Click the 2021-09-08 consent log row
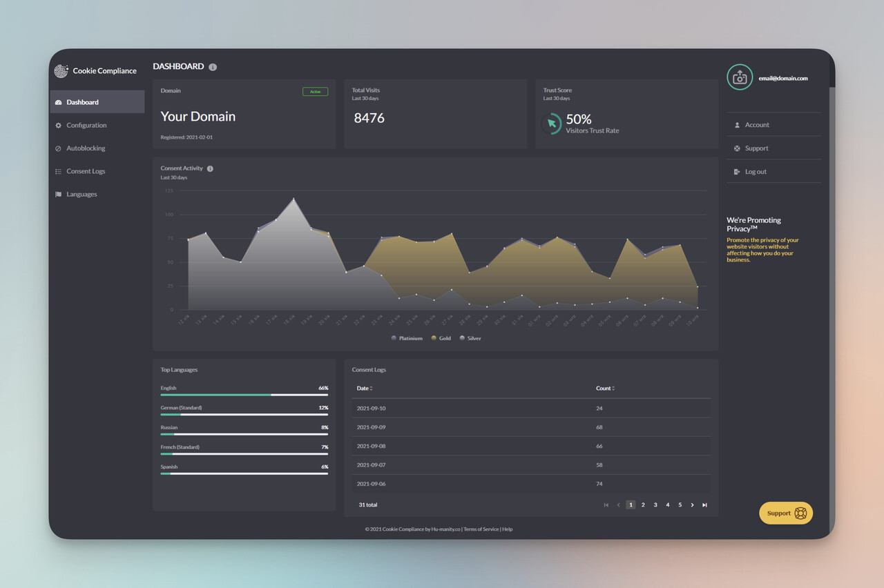The image size is (884, 588). pos(531,446)
